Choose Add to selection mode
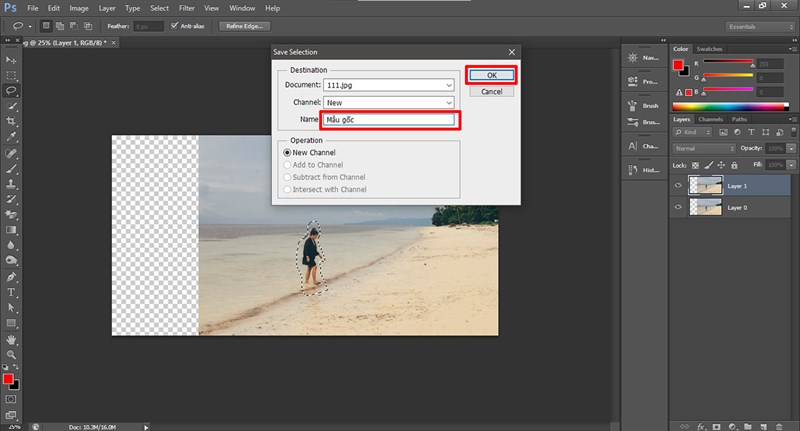The width and height of the screenshot is (800, 431). [60, 26]
